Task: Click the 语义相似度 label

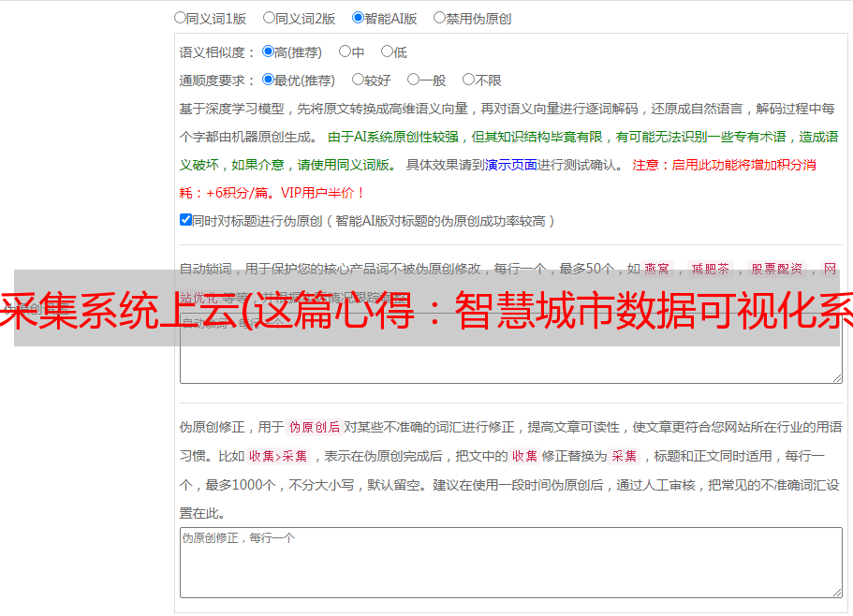Action: click(216, 52)
